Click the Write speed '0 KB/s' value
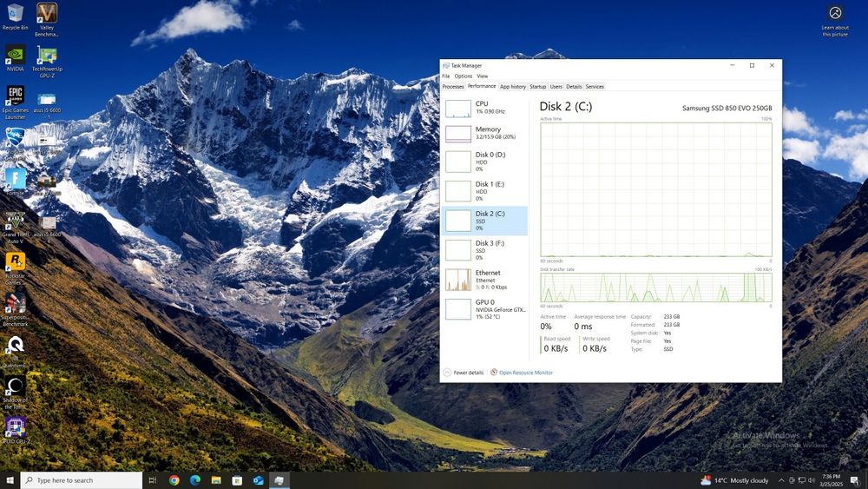Image resolution: width=868 pixels, height=489 pixels. point(595,348)
